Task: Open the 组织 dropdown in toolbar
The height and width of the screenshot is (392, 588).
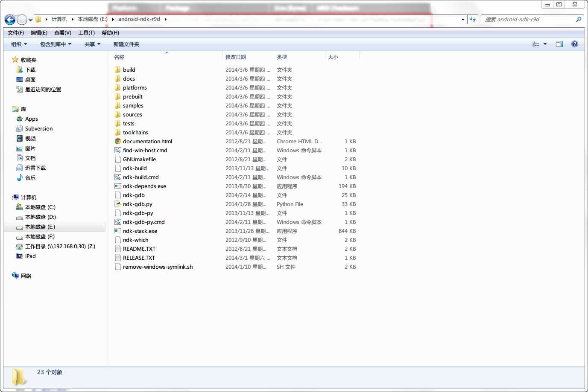Action: pos(19,44)
